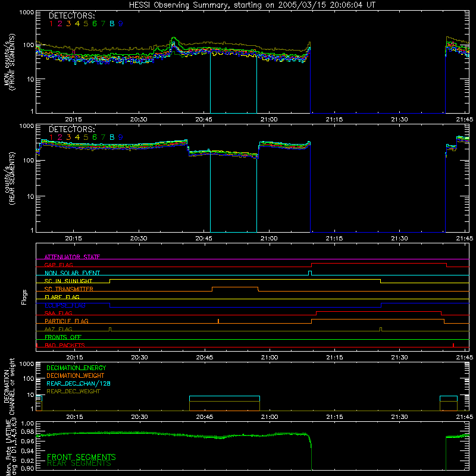Click the bright green FRONT SEGMENTS livetime legend
Screen dimensions: 476x476
click(x=82, y=457)
